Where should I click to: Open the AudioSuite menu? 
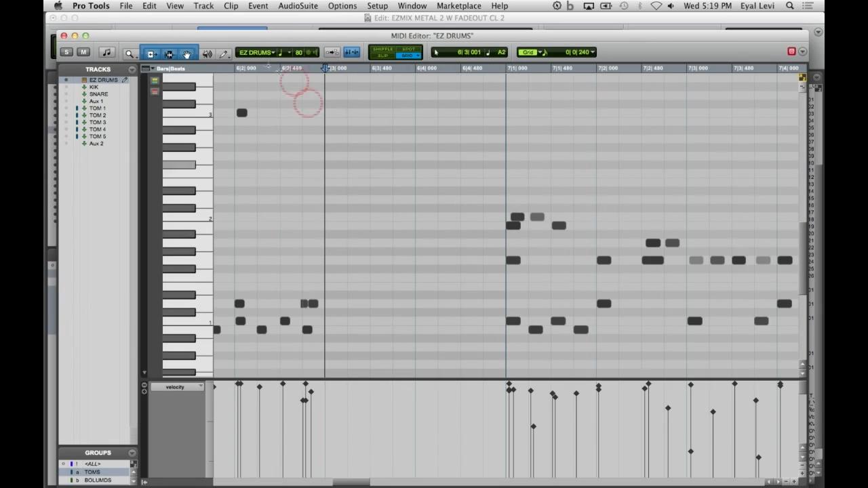[298, 5]
